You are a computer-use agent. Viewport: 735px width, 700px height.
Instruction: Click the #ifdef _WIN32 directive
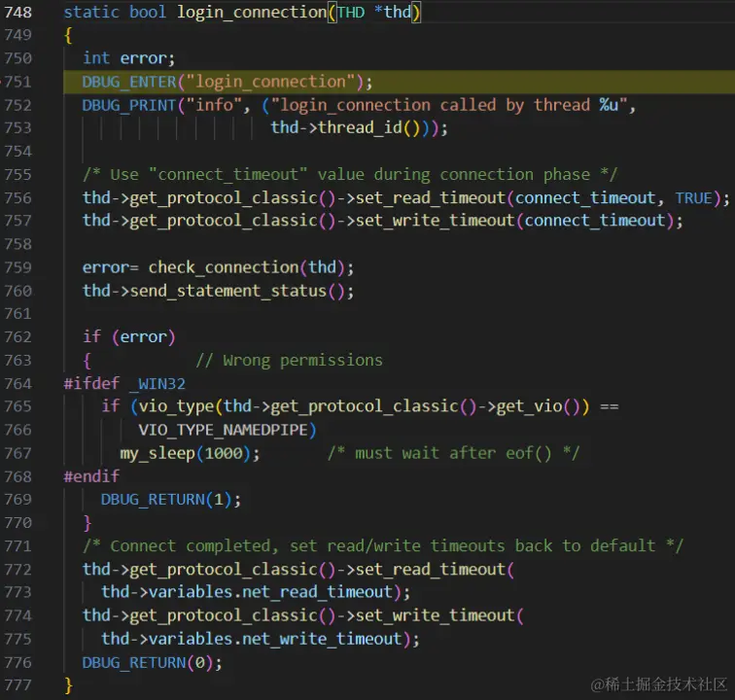click(x=124, y=383)
